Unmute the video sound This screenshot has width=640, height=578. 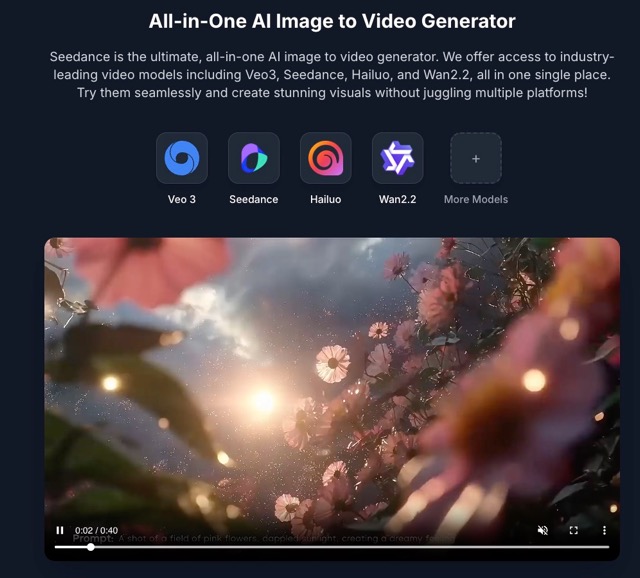click(543, 530)
